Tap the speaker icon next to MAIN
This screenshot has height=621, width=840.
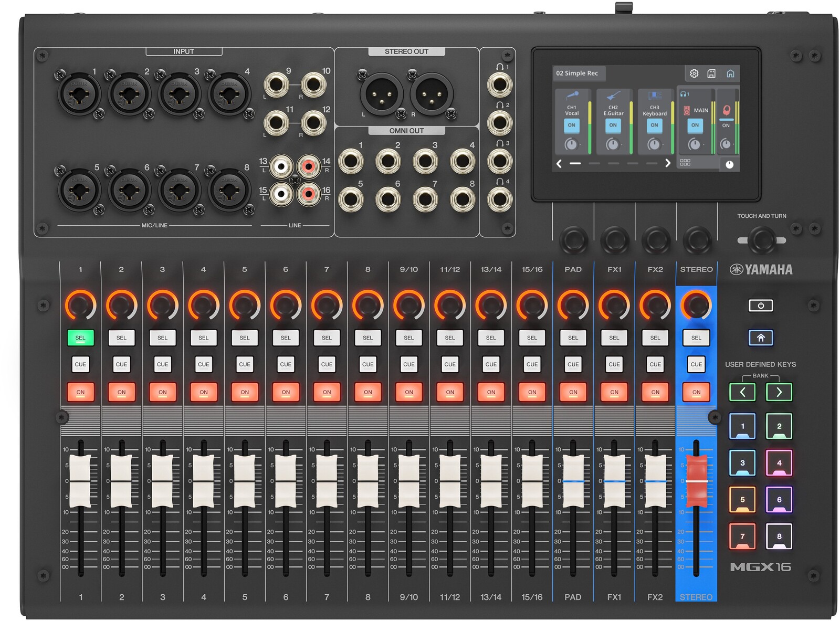pyautogui.click(x=686, y=111)
